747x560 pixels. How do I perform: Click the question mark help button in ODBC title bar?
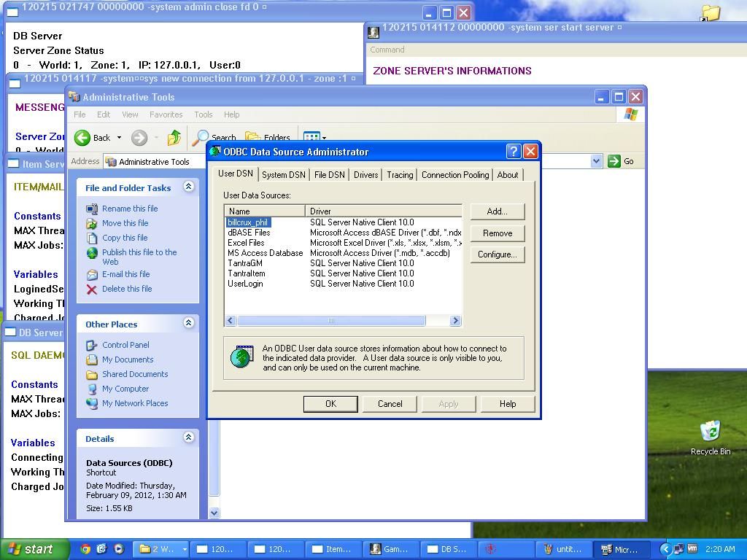tap(513, 152)
